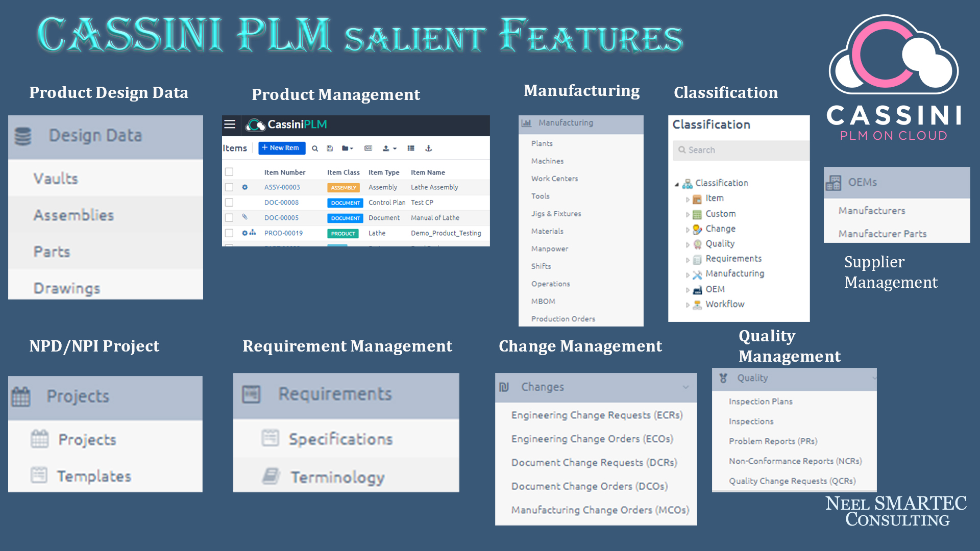Toggle checkbox next to PROD-00019
The height and width of the screenshot is (551, 980).
[x=230, y=233]
